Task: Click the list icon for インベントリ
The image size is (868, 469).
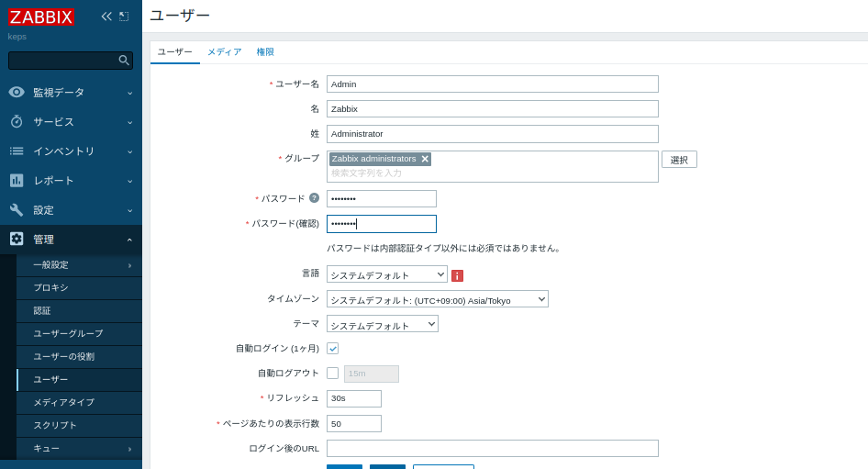Action: coord(17,151)
